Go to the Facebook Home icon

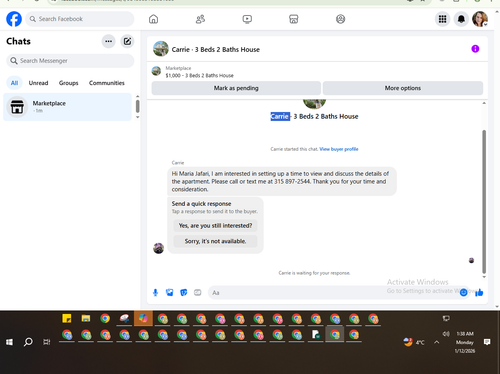coord(153,19)
